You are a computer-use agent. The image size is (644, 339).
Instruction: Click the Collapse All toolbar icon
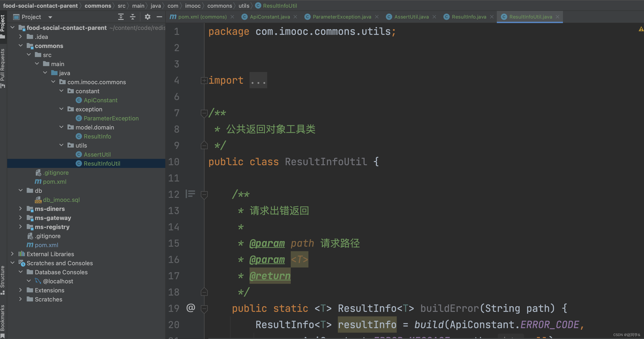(x=133, y=17)
